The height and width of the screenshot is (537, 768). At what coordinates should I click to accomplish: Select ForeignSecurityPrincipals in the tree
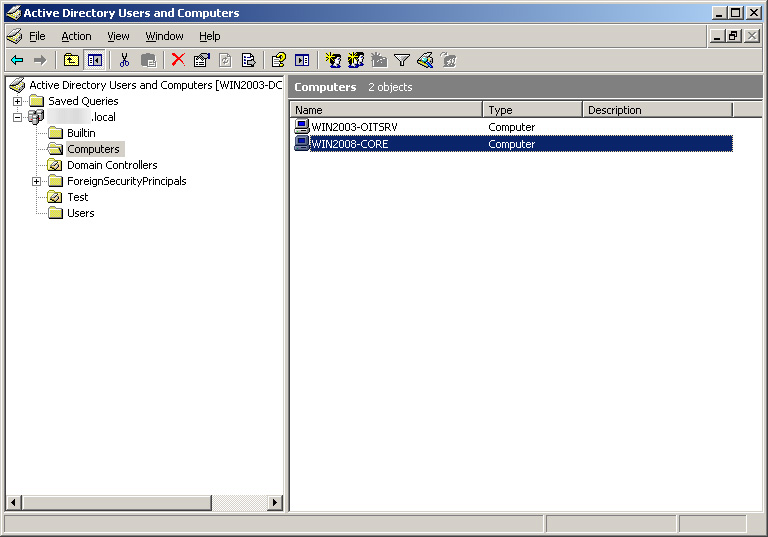(127, 181)
